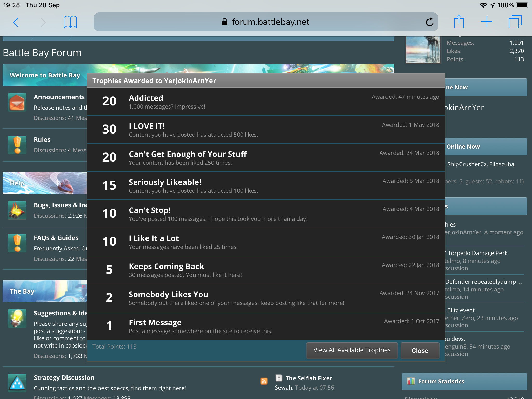Click the Suggestions lightbulb forum icon
This screenshot has width=532, height=399.
[x=17, y=318]
